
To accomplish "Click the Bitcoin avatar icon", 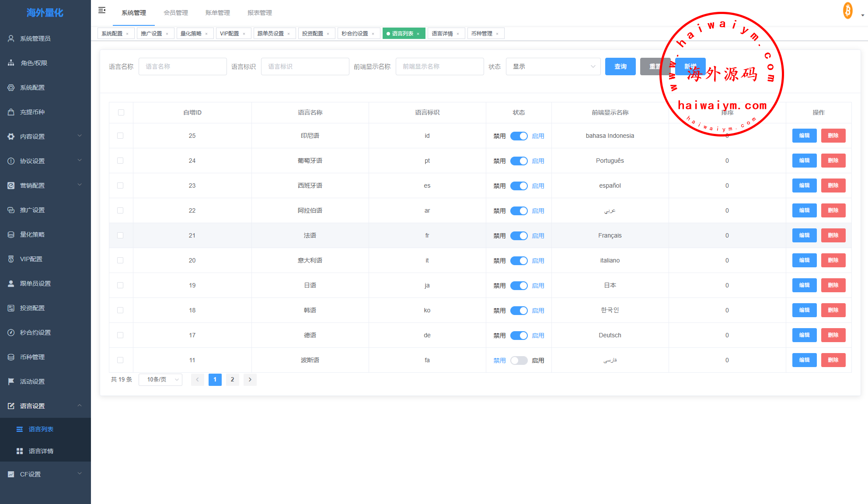I will click(848, 11).
